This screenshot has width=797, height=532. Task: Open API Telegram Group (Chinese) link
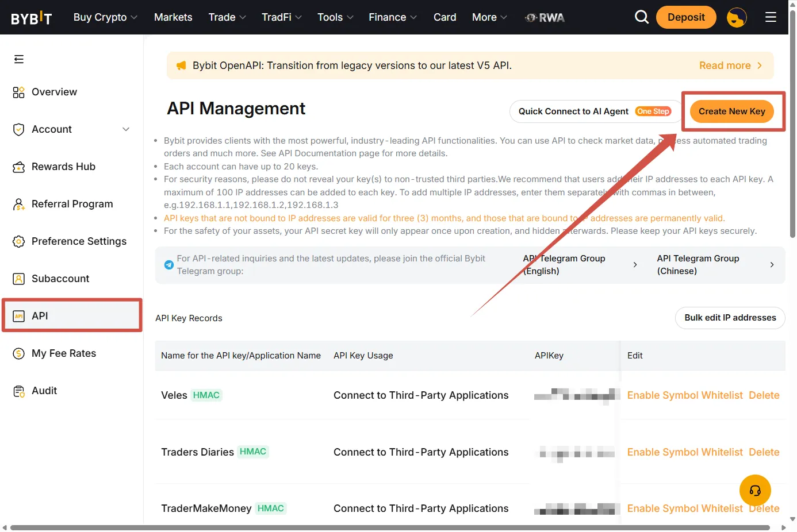tap(715, 265)
